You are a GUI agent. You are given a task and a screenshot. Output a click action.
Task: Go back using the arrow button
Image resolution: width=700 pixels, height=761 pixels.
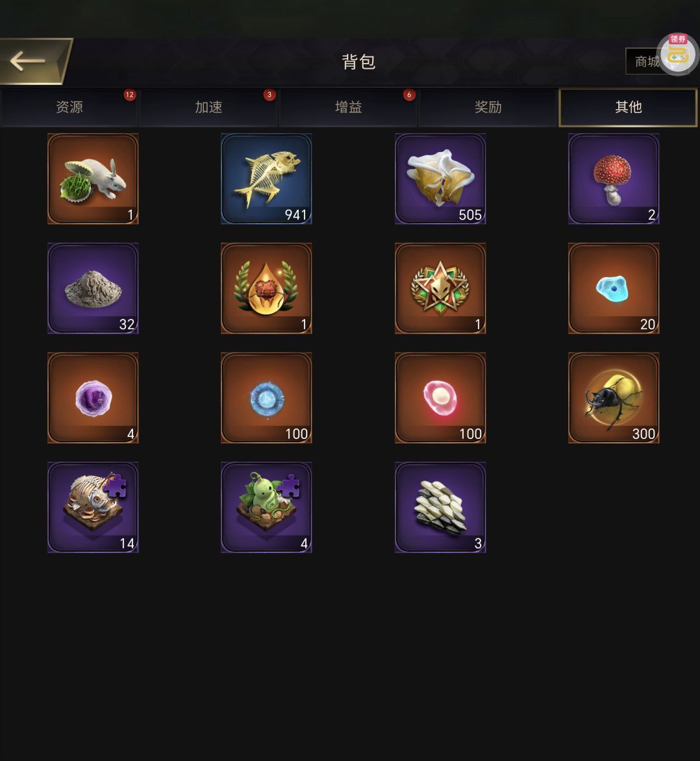[x=35, y=61]
